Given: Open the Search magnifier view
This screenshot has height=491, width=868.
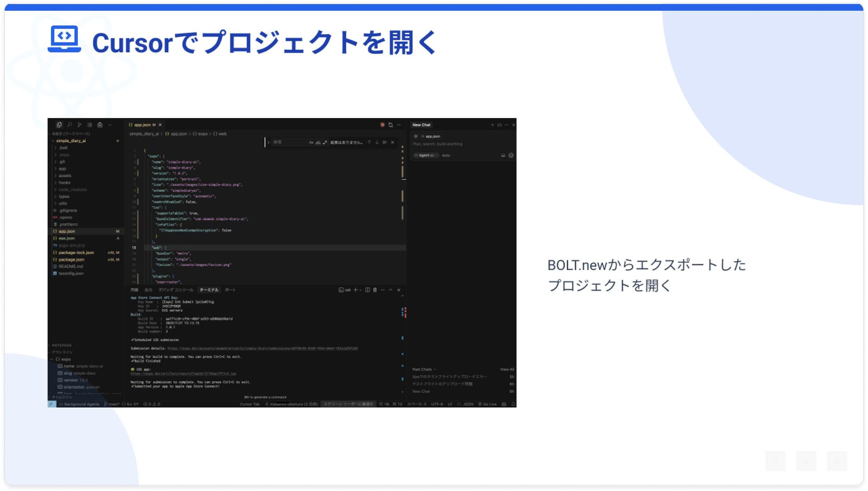Looking at the screenshot, I should [70, 125].
